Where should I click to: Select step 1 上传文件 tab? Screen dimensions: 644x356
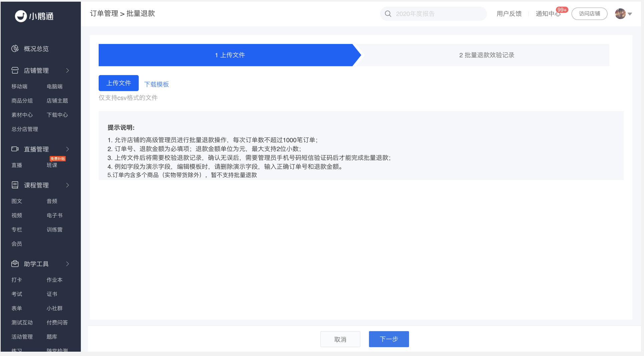pyautogui.click(x=230, y=55)
